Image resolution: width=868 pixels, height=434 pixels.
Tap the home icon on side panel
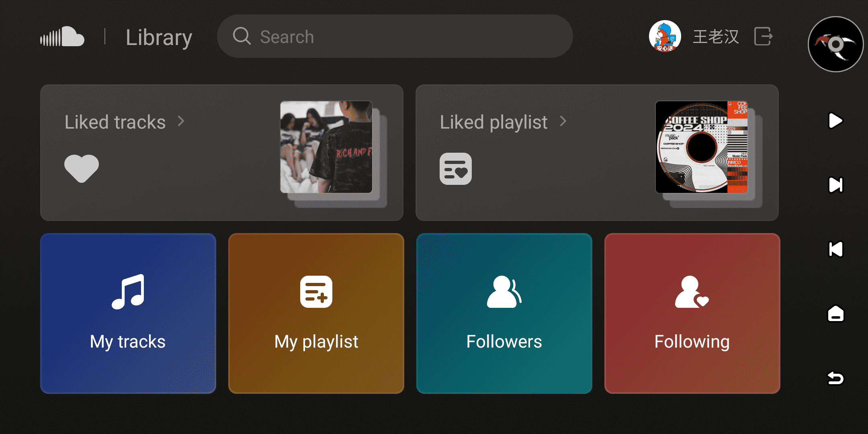835,313
